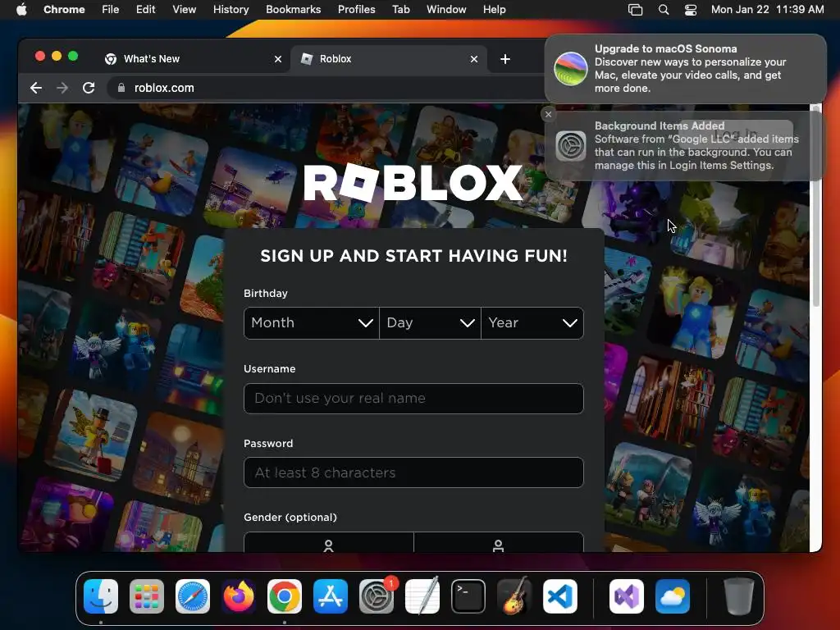Open the Background Items Added notification
This screenshot has height=630, width=840.
click(686, 146)
